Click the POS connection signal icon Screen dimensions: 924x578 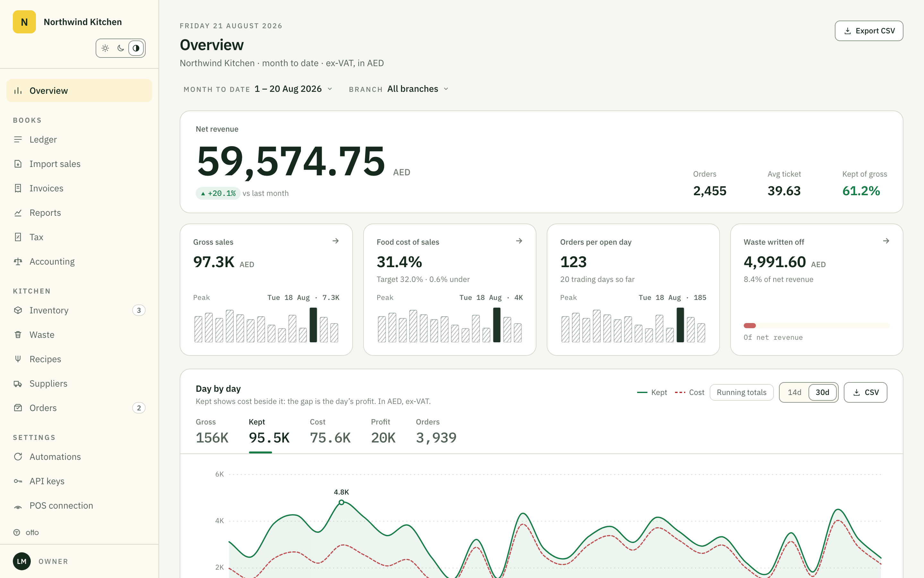click(x=18, y=506)
